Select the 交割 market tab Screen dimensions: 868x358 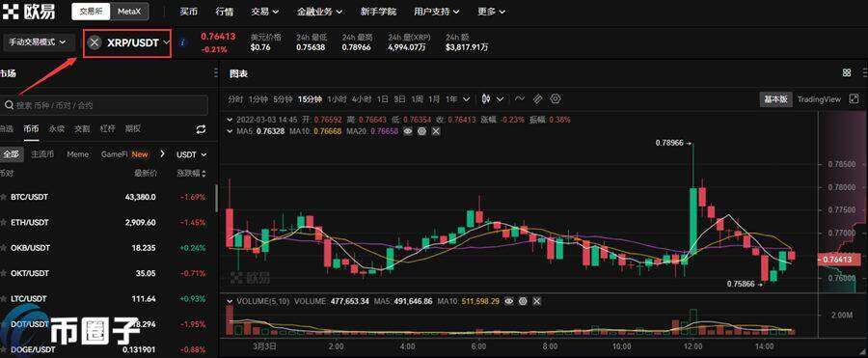82,128
